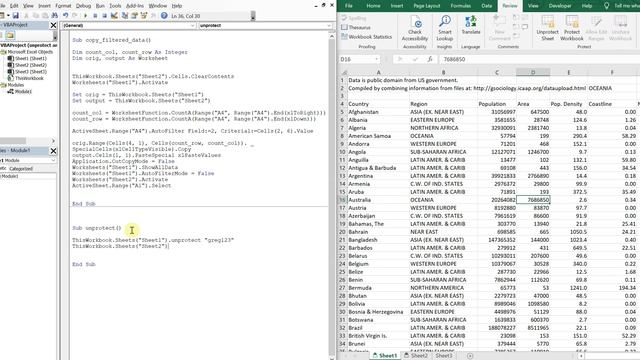Click Protect Workbook in Excel ribbon

(x=571, y=28)
